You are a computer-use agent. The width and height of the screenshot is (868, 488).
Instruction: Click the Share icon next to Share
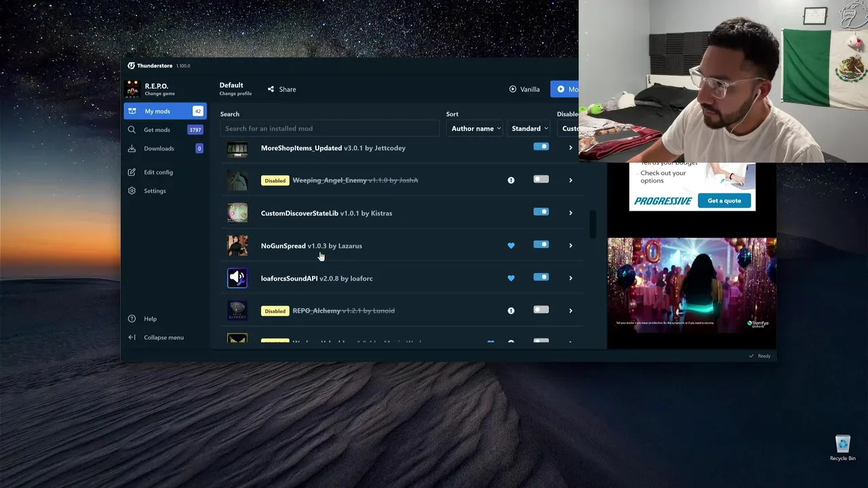(271, 89)
